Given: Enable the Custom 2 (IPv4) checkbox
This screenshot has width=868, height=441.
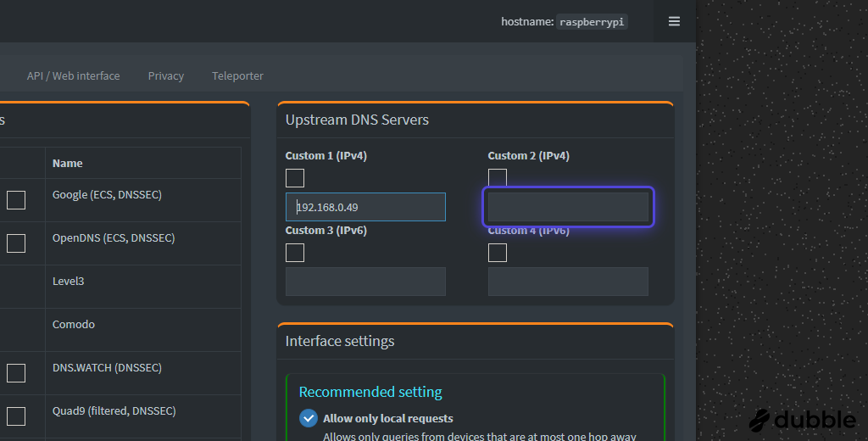Looking at the screenshot, I should point(497,176).
